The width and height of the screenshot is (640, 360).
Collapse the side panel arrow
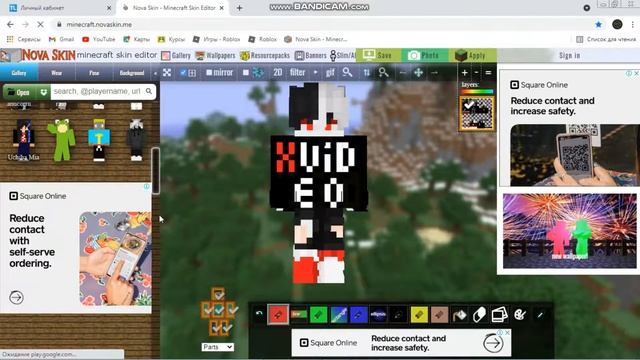155,73
